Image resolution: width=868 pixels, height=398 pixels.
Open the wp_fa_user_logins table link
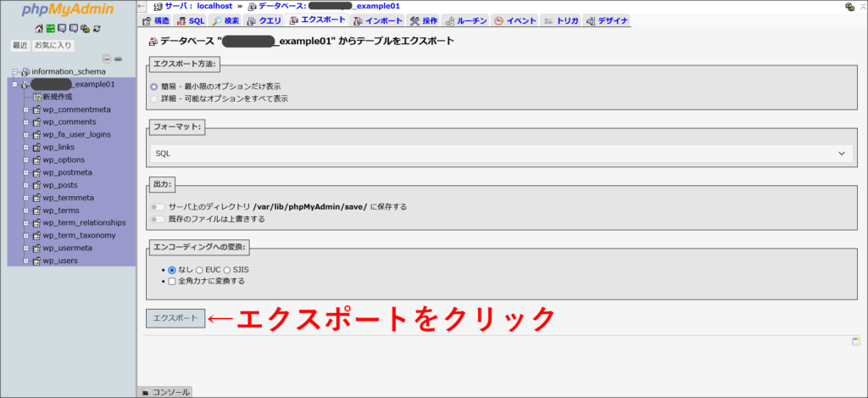click(x=77, y=135)
